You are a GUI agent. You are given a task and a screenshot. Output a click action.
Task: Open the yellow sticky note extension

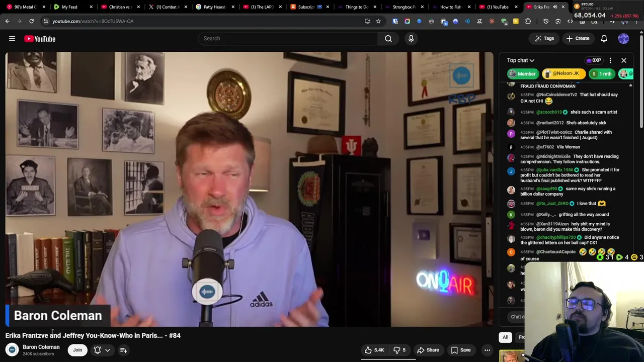point(516,21)
